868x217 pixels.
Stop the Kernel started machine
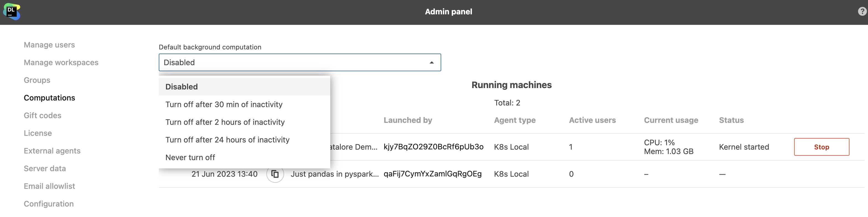pyautogui.click(x=821, y=147)
